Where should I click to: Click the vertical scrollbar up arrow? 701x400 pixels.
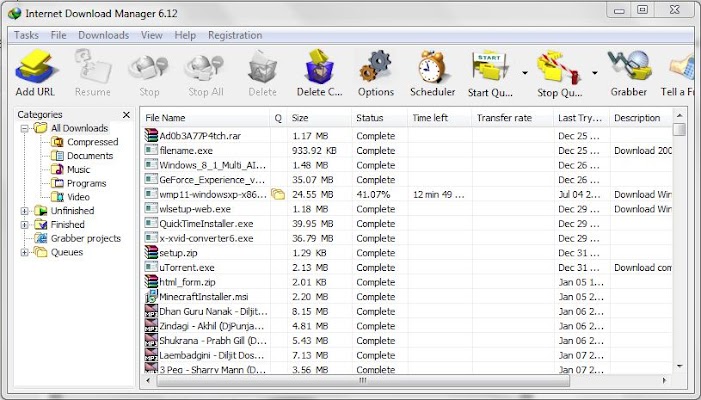(680, 116)
